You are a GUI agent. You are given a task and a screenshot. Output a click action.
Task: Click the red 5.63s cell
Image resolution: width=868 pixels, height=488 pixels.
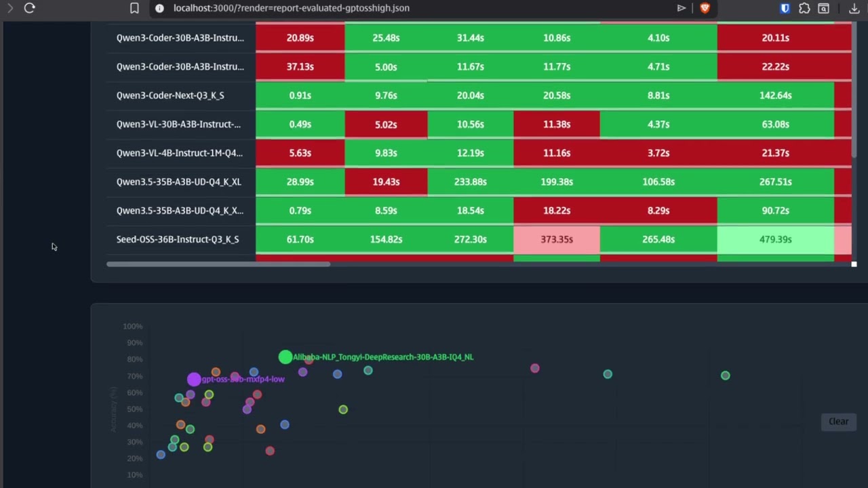300,153
